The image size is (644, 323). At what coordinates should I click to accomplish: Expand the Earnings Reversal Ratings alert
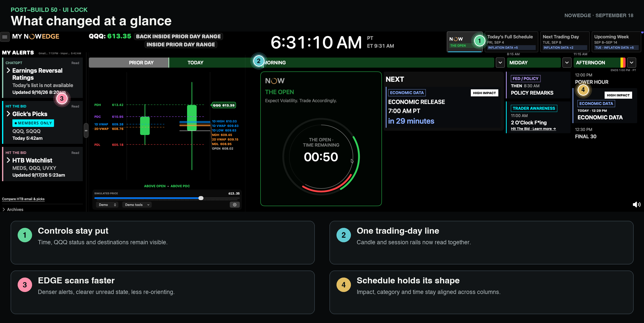coord(8,70)
